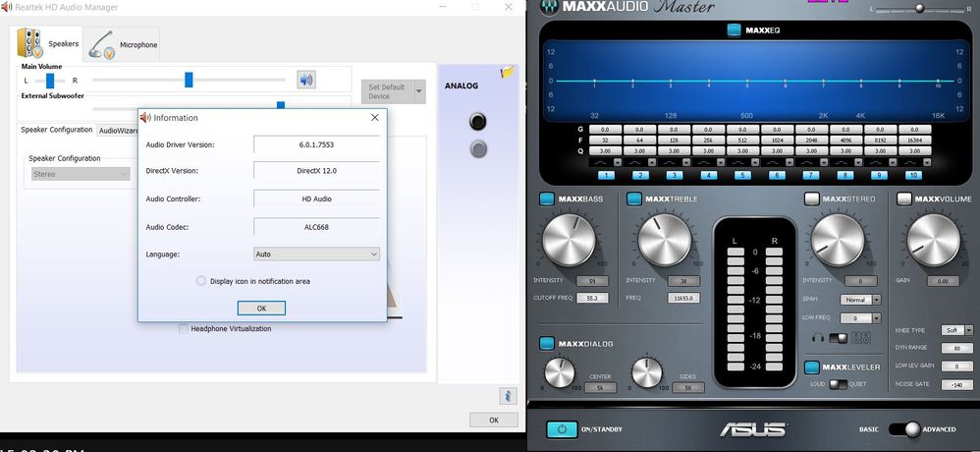Open the Speaker Configuration Stereo dropdown

point(81,174)
